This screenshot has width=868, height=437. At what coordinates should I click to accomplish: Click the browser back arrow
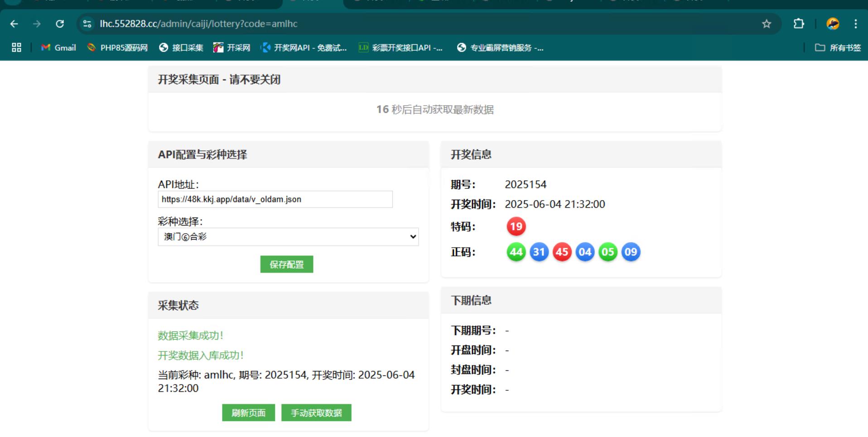[14, 24]
